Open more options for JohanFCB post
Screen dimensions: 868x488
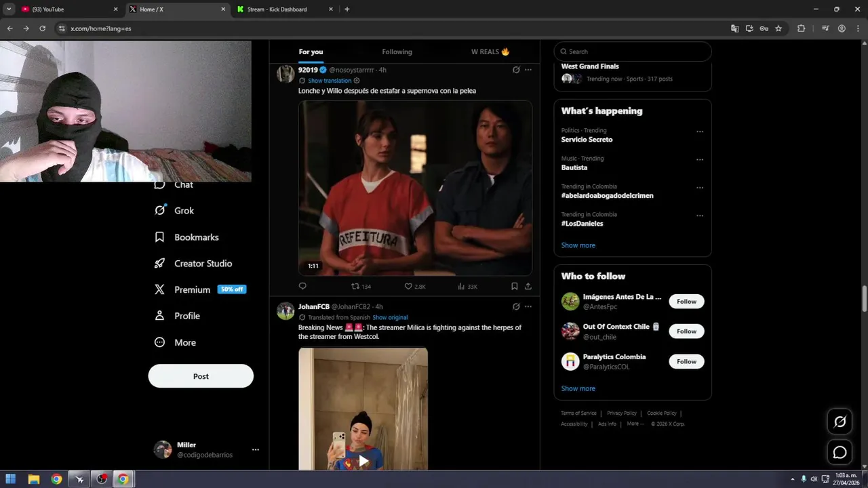tap(528, 306)
